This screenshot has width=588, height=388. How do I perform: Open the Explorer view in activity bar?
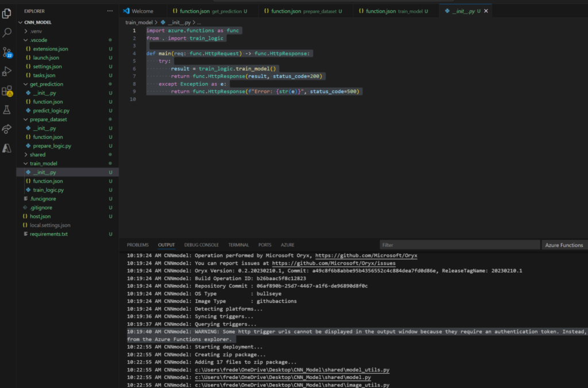coord(7,14)
